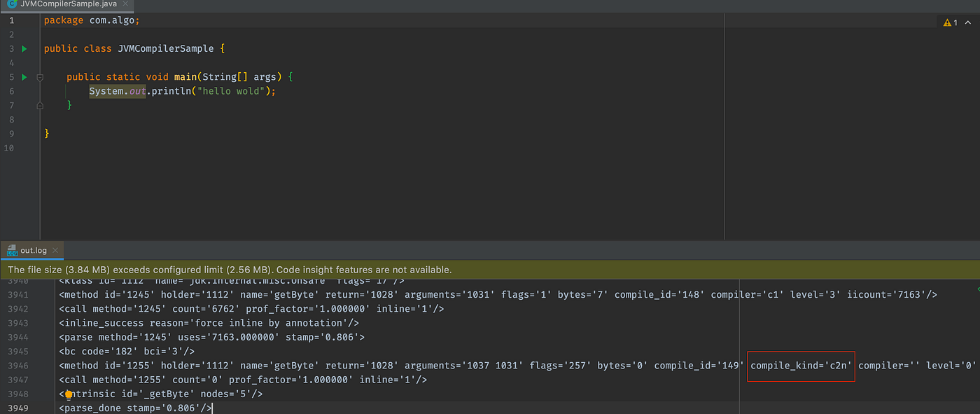Close the out.log tab

coord(55,250)
